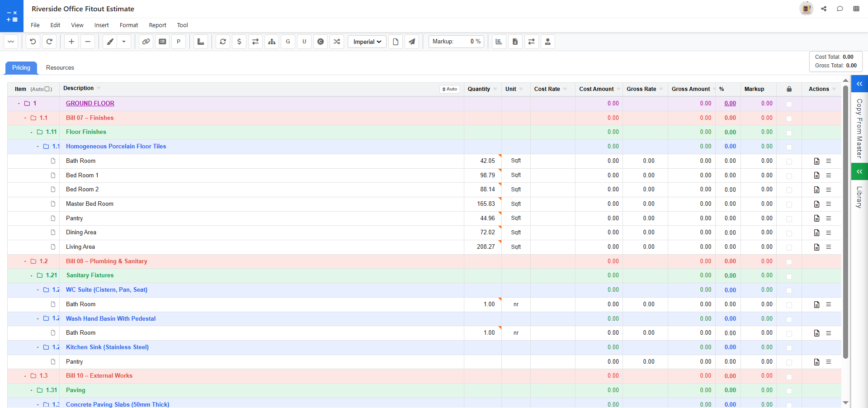
Task: Click the bar chart report icon
Action: (x=499, y=42)
